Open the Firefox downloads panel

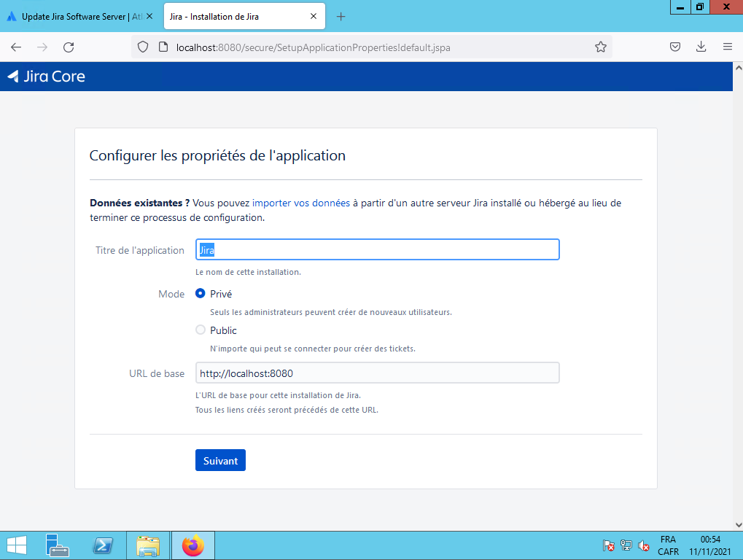coord(701,47)
